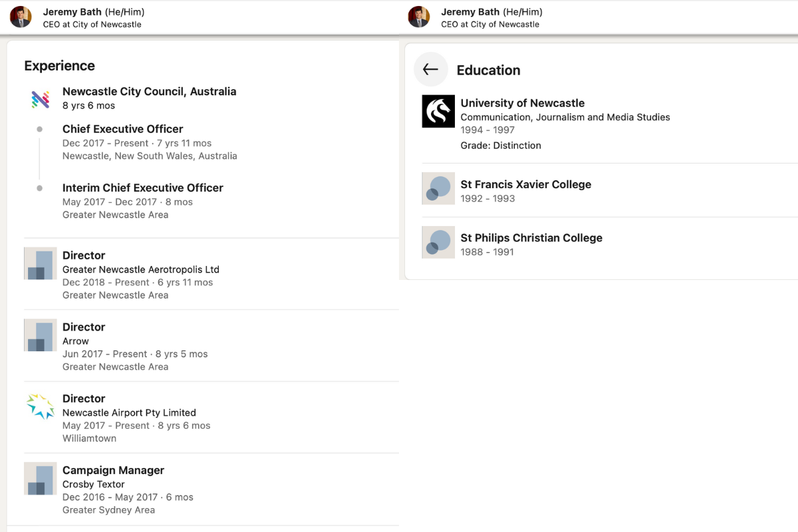Click the St Philips Christian College logo
The height and width of the screenshot is (532, 798).
(x=438, y=242)
